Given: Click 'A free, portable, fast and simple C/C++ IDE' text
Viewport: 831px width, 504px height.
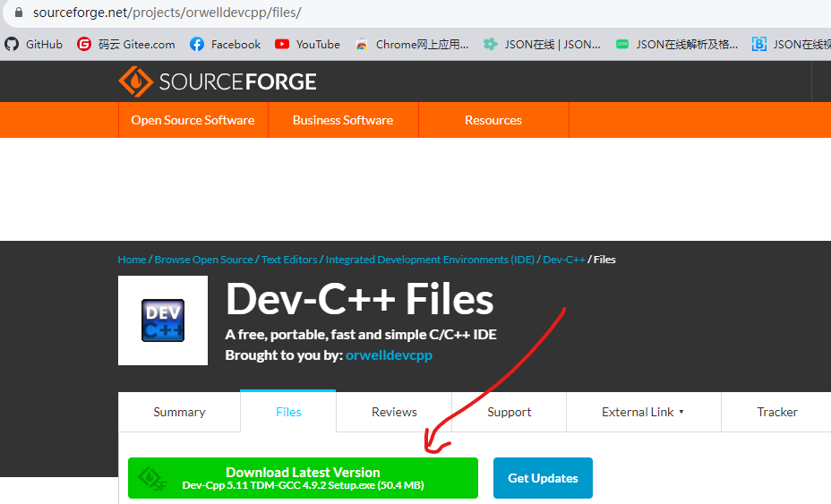Looking at the screenshot, I should tap(361, 335).
